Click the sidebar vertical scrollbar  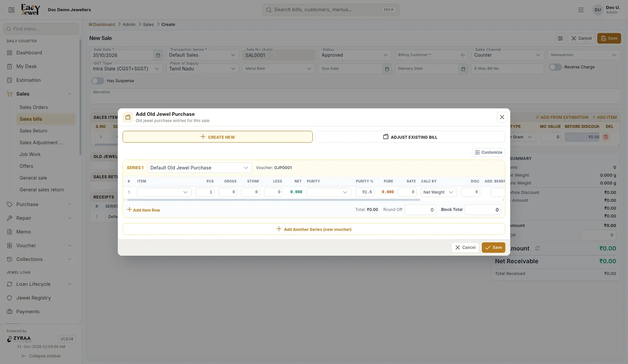80,98
